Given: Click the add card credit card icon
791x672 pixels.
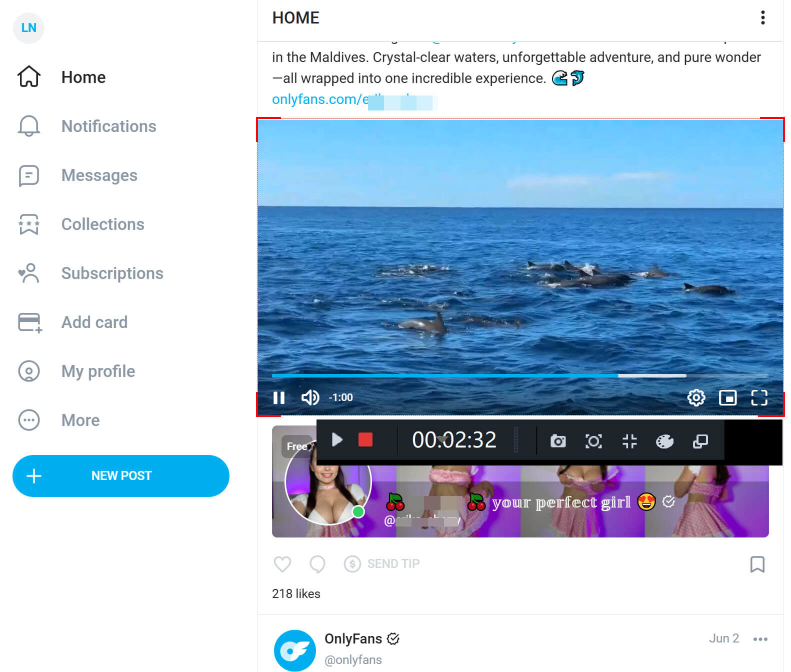Looking at the screenshot, I should coord(30,322).
